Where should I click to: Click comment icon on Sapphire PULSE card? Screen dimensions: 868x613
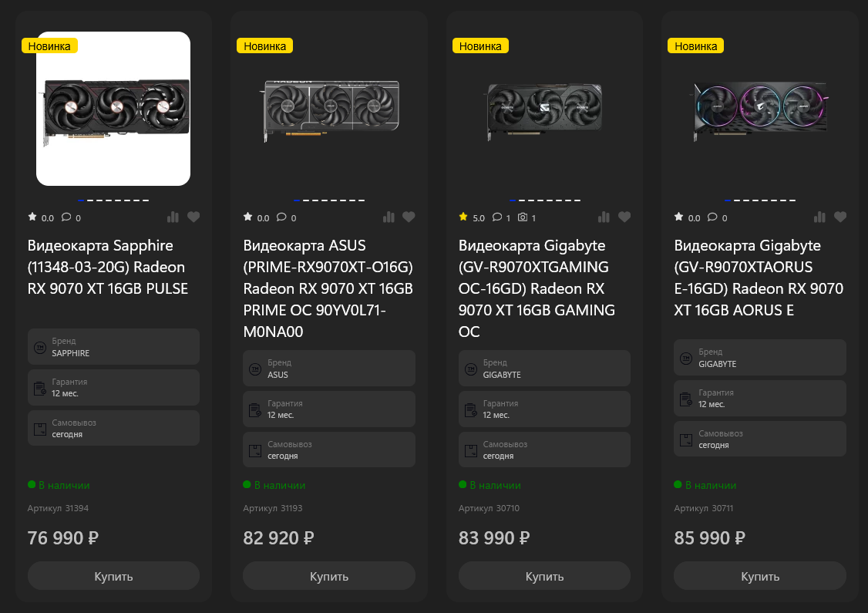tap(66, 217)
